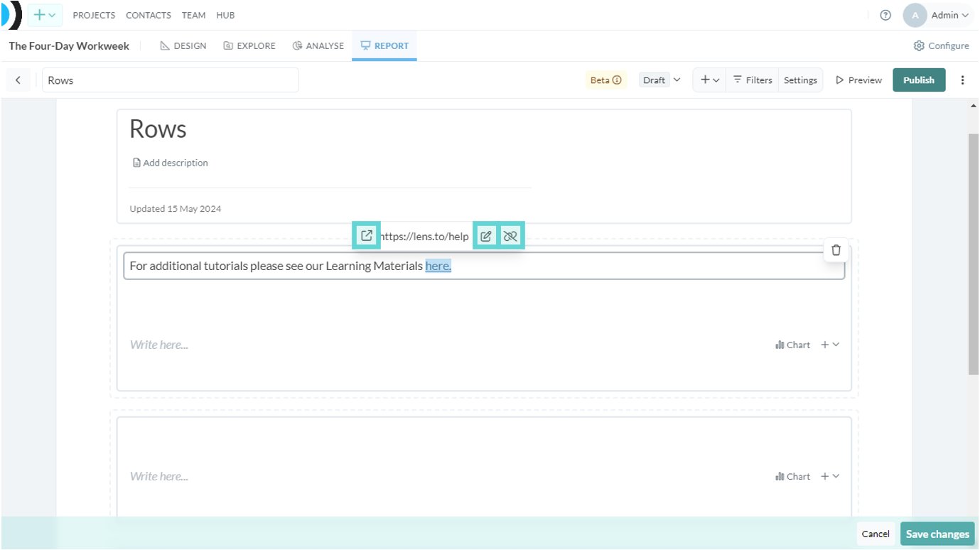Viewport: 980px width, 550px height.
Task: Open report Settings
Action: coord(800,80)
